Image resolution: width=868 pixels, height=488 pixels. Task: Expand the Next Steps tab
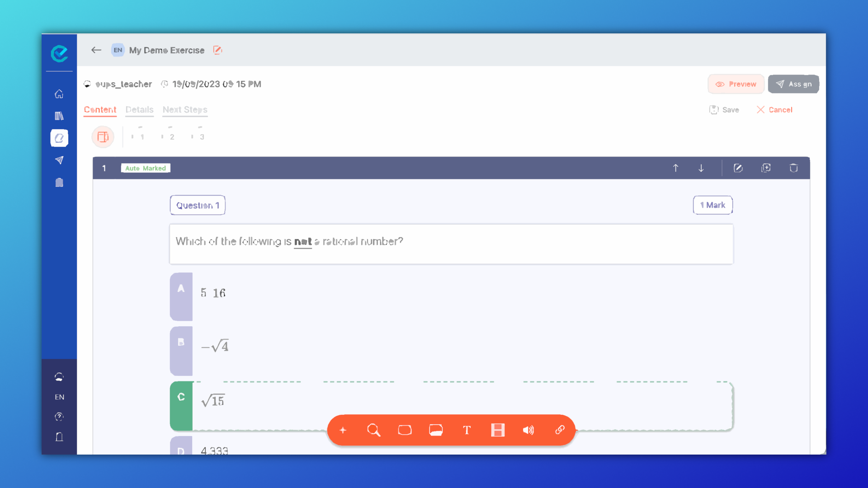pos(184,110)
